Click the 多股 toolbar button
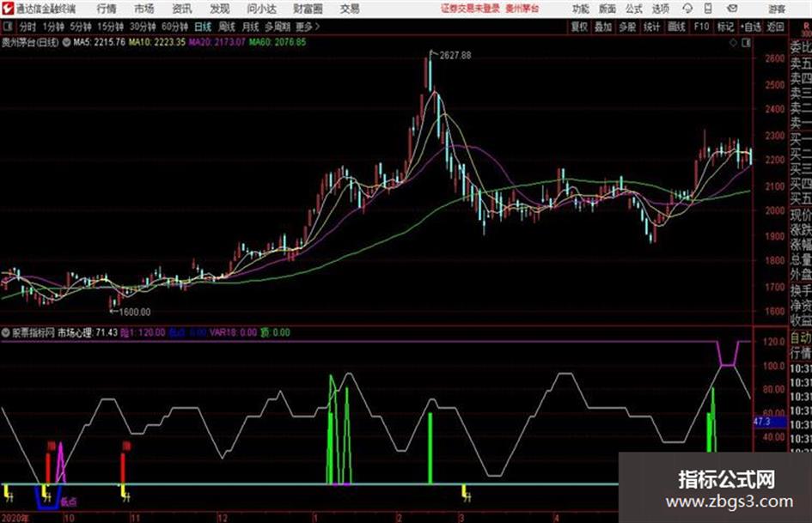The width and height of the screenshot is (812, 523). 627,27
